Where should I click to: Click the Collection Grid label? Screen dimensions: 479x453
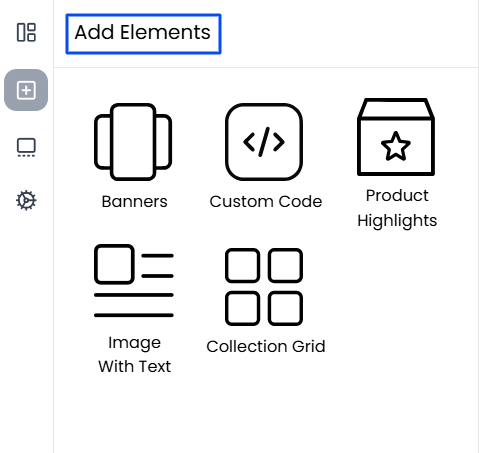pyautogui.click(x=266, y=346)
